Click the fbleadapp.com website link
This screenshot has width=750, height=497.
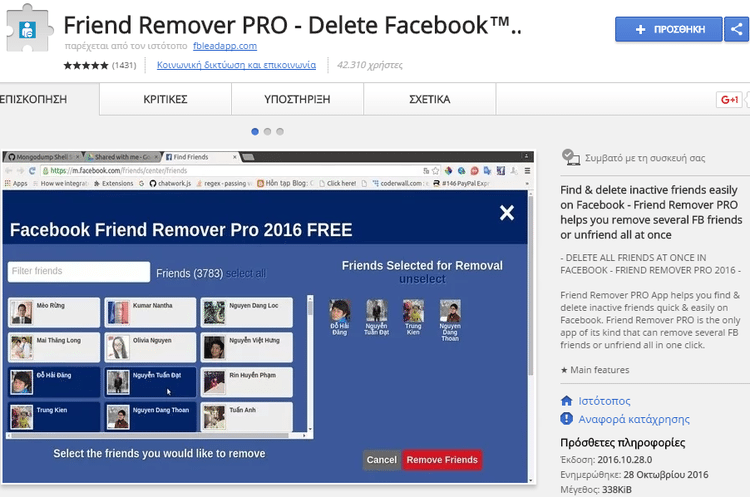click(x=225, y=46)
